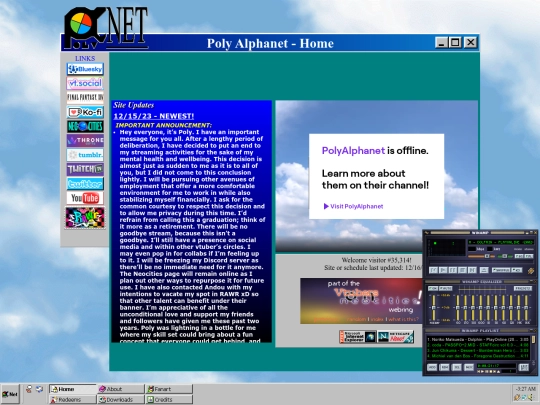
Task: Switch to the Fanart taskbar tab
Action: (x=169, y=389)
